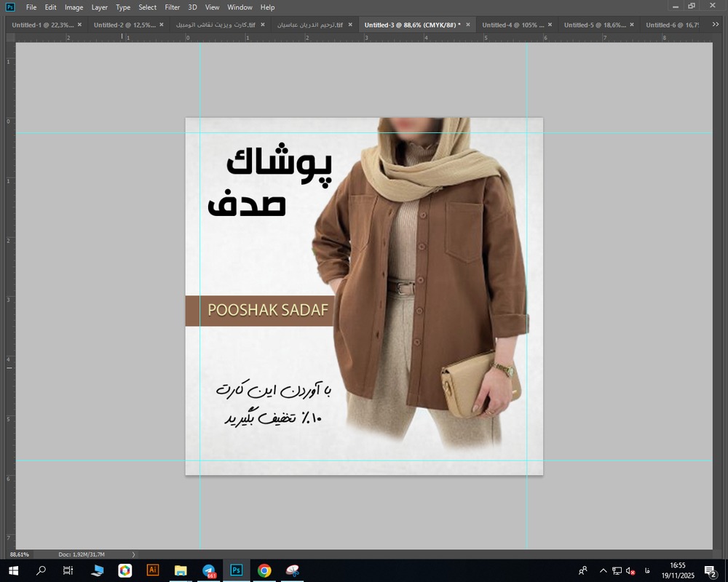Expand the Doc size status bar arrow
The height and width of the screenshot is (582, 728).
coord(133,554)
